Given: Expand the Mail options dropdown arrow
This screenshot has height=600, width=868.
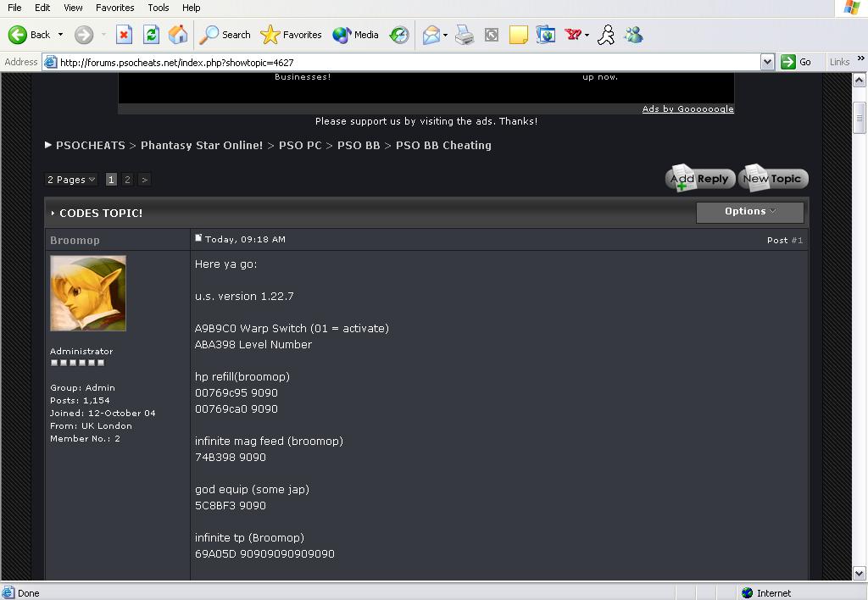Looking at the screenshot, I should pos(445,35).
